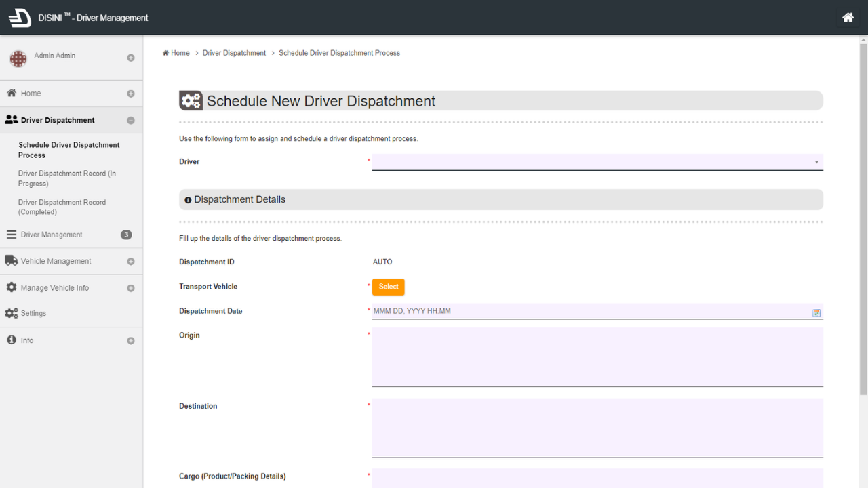Open Driver Dispatchment Record (Completed)
Screen dimensions: 868x488
(x=62, y=207)
